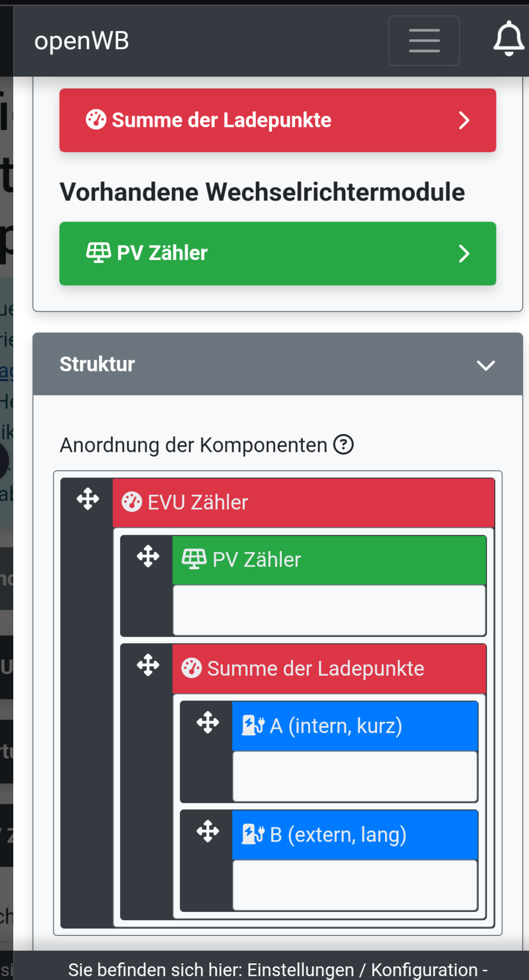Open the hamburger navigation menu
Image resolution: width=529 pixels, height=980 pixels.
423,40
